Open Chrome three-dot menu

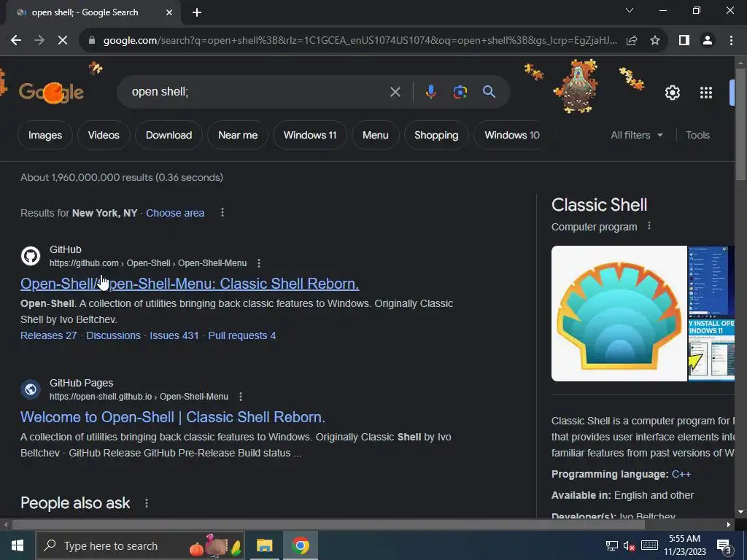click(731, 41)
